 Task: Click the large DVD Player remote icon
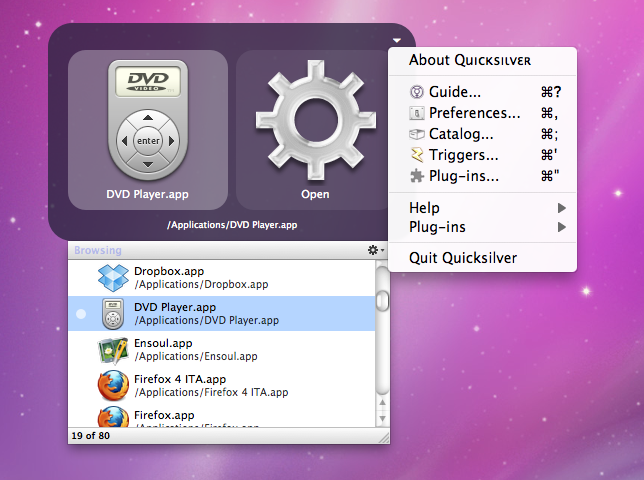pyautogui.click(x=148, y=119)
